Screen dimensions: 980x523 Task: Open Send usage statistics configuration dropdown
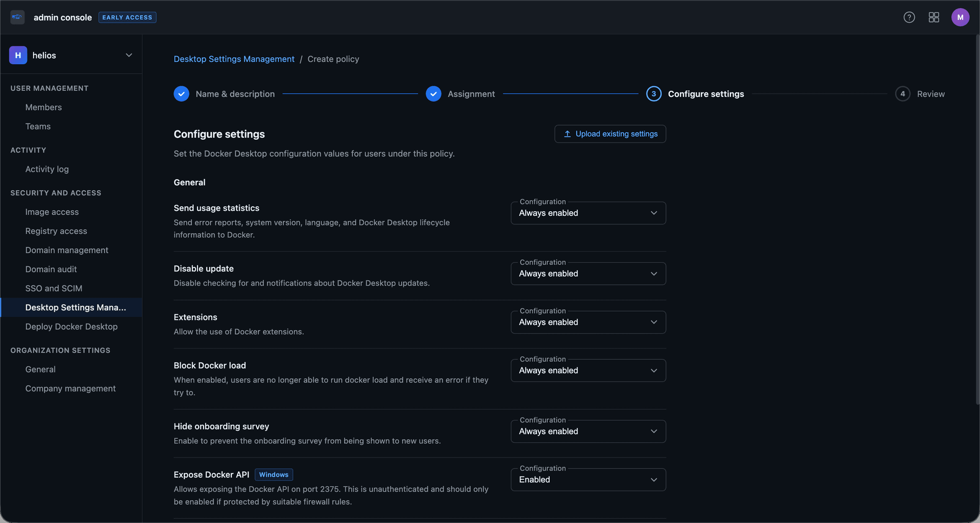[x=588, y=213]
